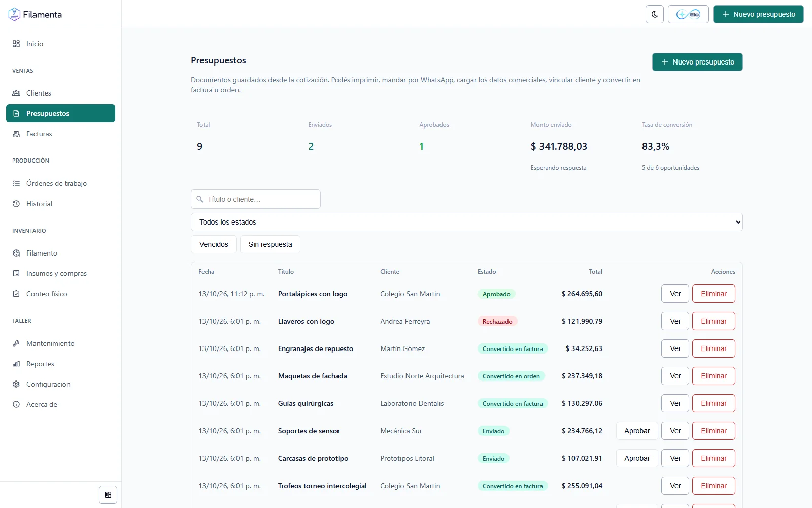Click the 83,3% conversion rate value
This screenshot has height=508, width=812.
click(656, 146)
